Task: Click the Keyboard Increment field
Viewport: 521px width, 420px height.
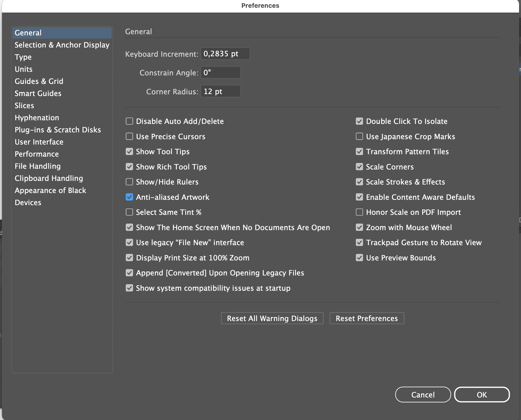Action: point(225,54)
